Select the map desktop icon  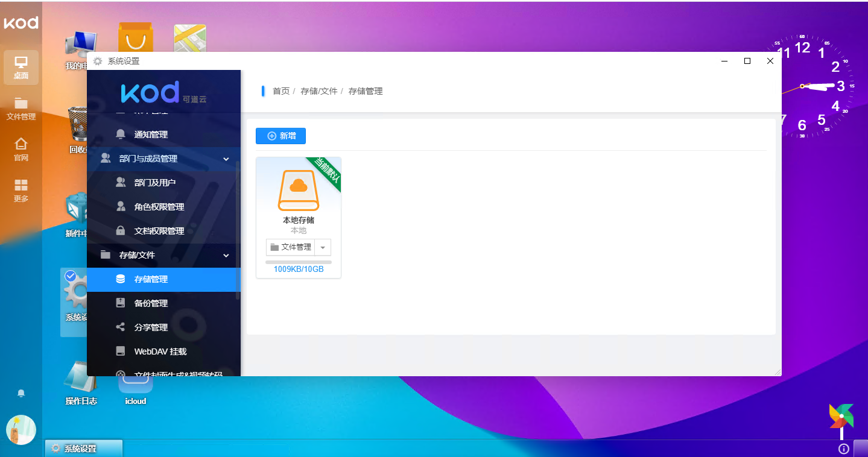tap(190, 37)
